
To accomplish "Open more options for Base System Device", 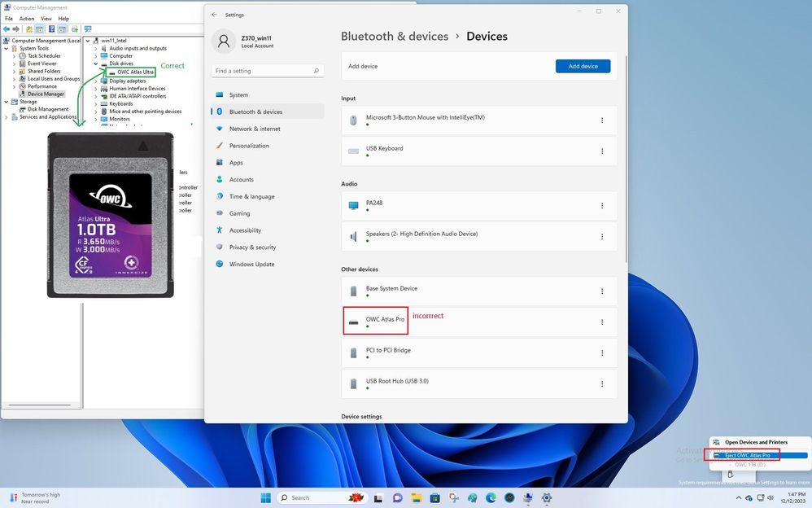I will click(602, 291).
